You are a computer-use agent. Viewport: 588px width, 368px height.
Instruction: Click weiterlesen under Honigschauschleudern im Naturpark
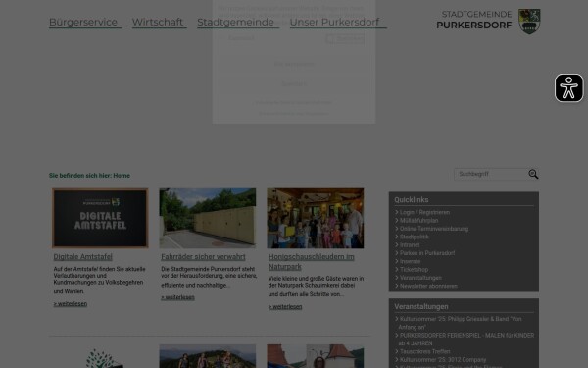[285, 307]
